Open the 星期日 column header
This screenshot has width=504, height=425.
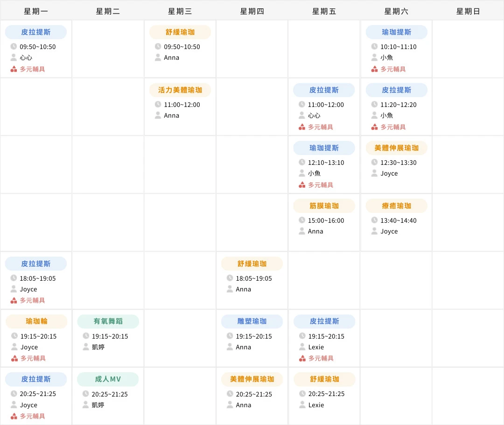pyautogui.click(x=468, y=11)
